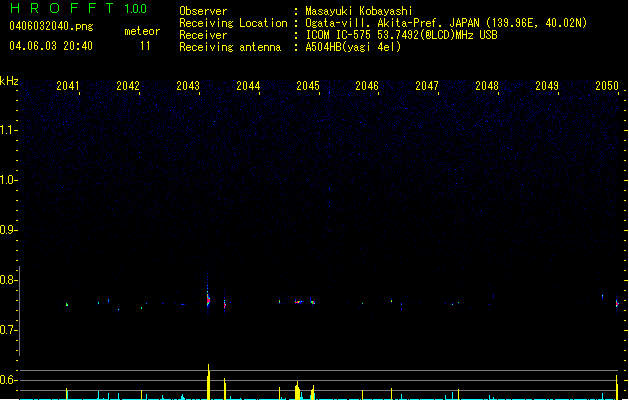Click the red echo at the 2050 mark

coord(617,303)
